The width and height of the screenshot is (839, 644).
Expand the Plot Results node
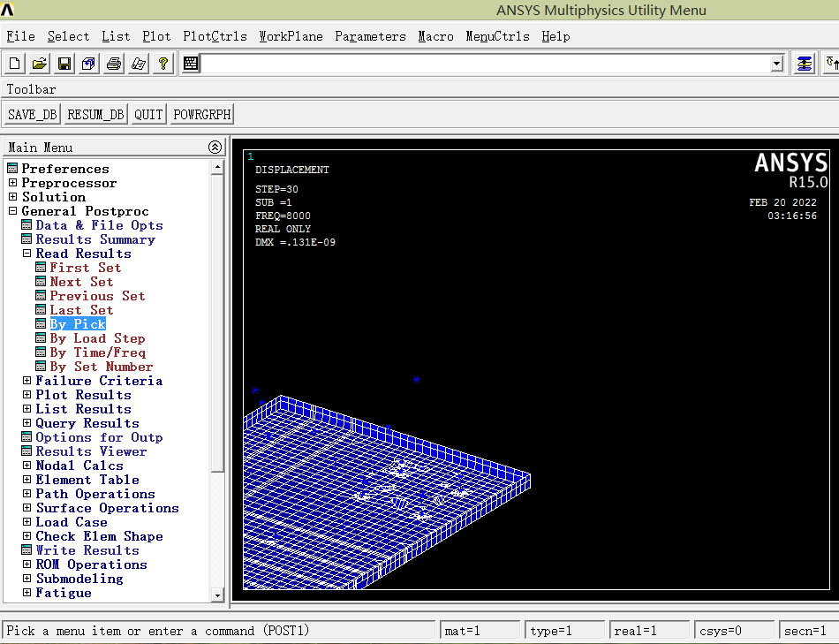pyautogui.click(x=26, y=395)
